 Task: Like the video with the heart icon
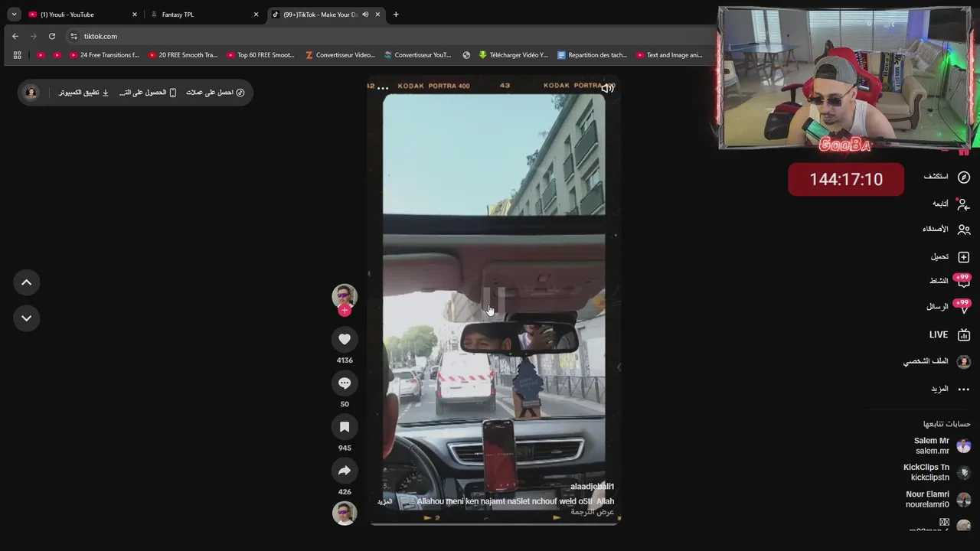coord(345,339)
